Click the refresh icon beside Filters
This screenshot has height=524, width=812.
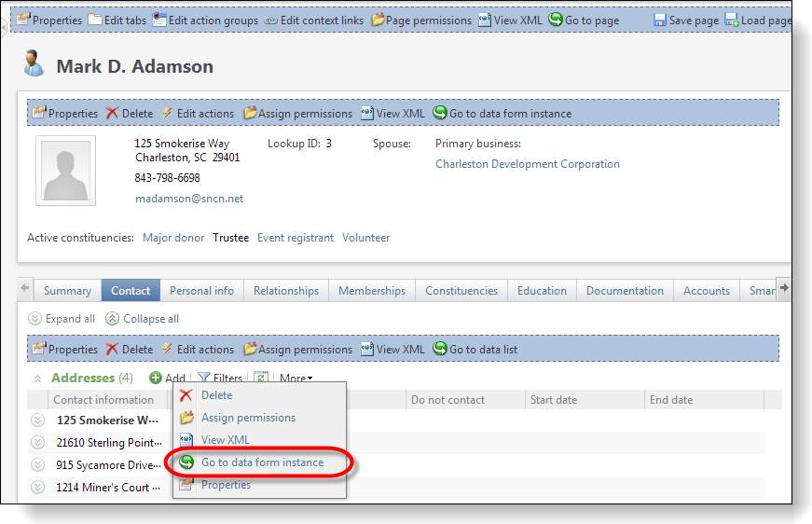coord(262,378)
